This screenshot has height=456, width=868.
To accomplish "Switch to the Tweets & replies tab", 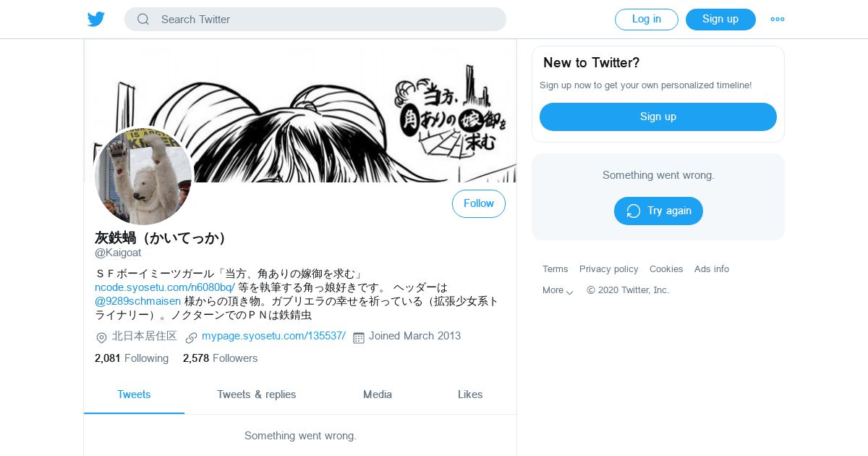I will pyautogui.click(x=257, y=394).
